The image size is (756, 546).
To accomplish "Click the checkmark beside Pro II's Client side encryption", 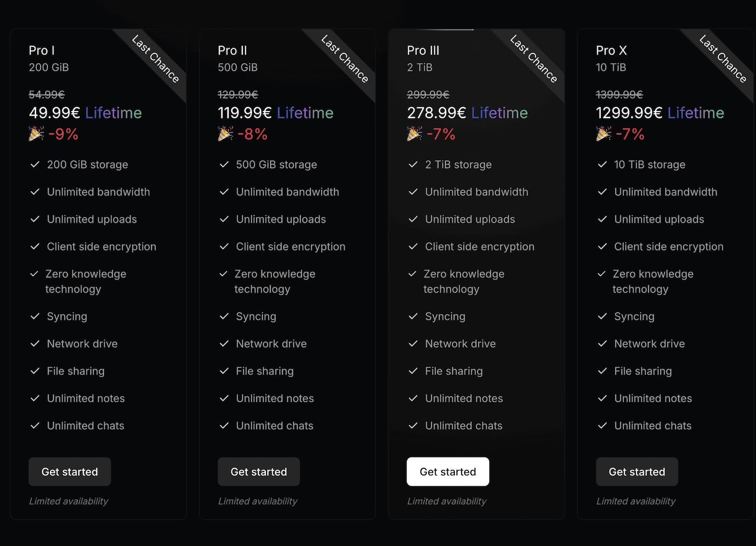I will (x=225, y=247).
